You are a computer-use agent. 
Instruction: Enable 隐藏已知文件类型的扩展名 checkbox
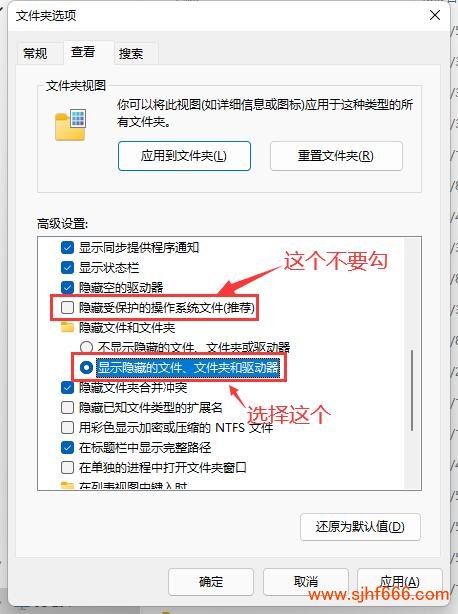(67, 408)
